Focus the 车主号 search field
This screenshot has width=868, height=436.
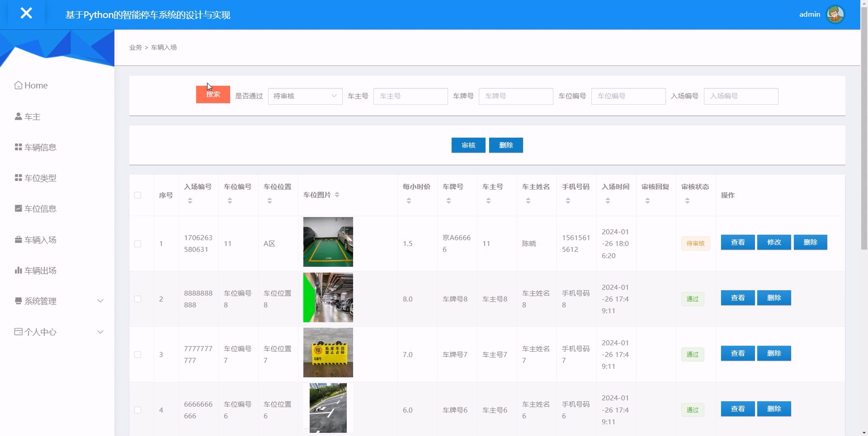[x=410, y=96]
